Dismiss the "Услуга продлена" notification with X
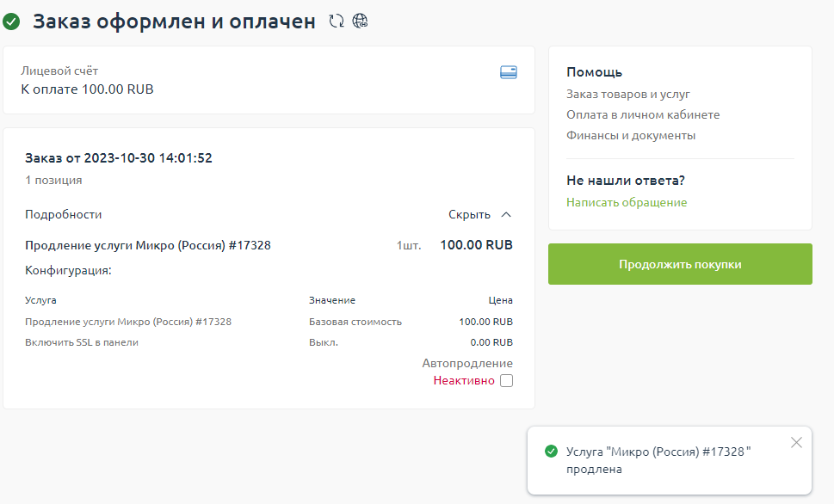This screenshot has width=834, height=504. point(796,442)
